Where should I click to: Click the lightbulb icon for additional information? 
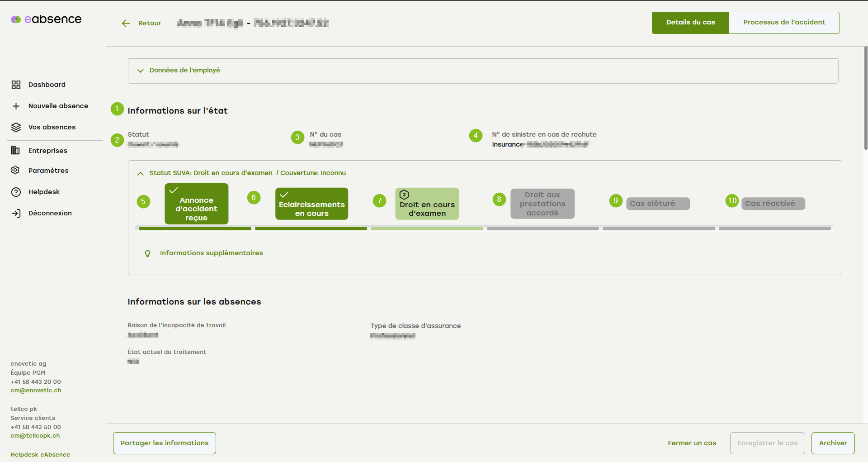pyautogui.click(x=147, y=253)
